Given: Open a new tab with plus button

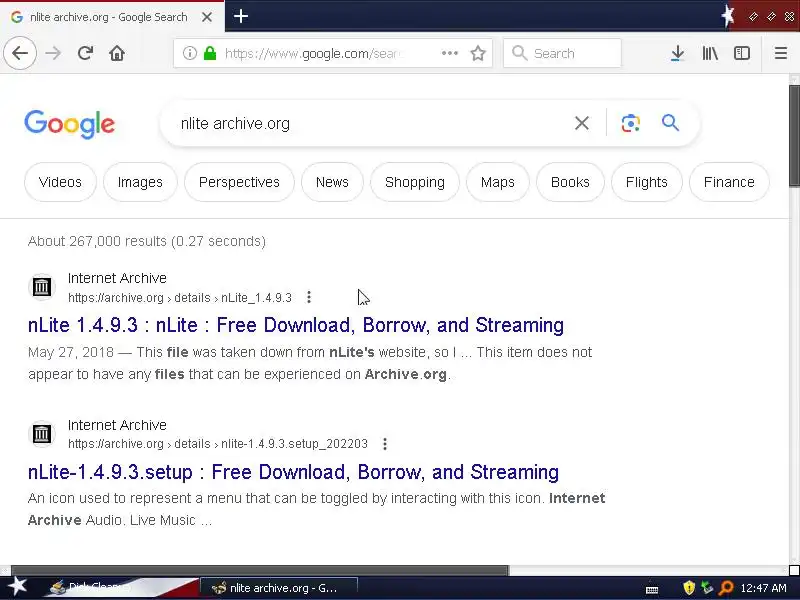Looking at the screenshot, I should click(241, 16).
